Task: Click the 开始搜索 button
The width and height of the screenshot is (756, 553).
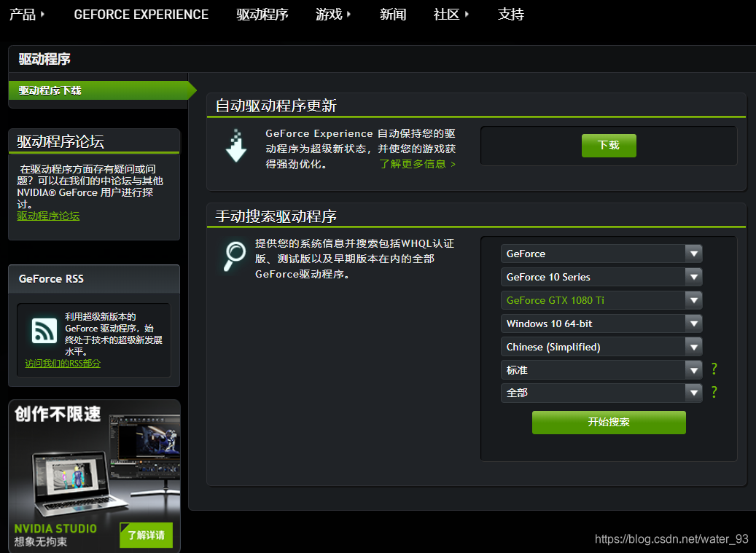Action: [x=609, y=423]
